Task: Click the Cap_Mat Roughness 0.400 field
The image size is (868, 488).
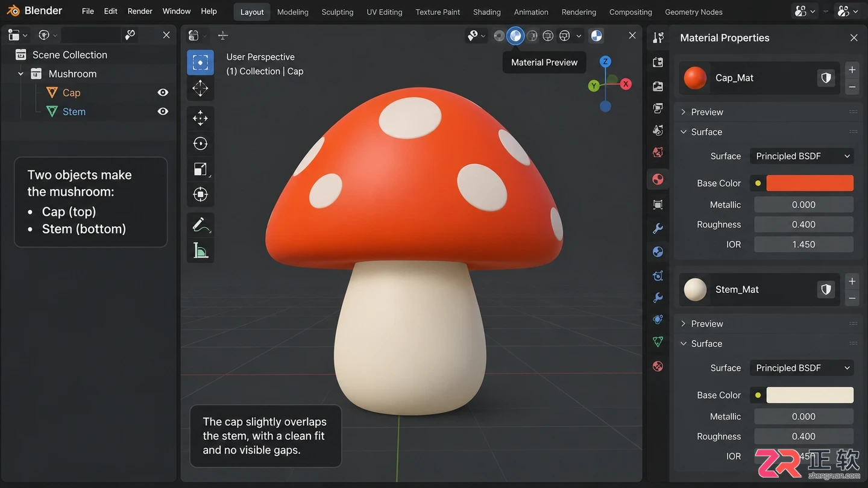Action: click(804, 224)
